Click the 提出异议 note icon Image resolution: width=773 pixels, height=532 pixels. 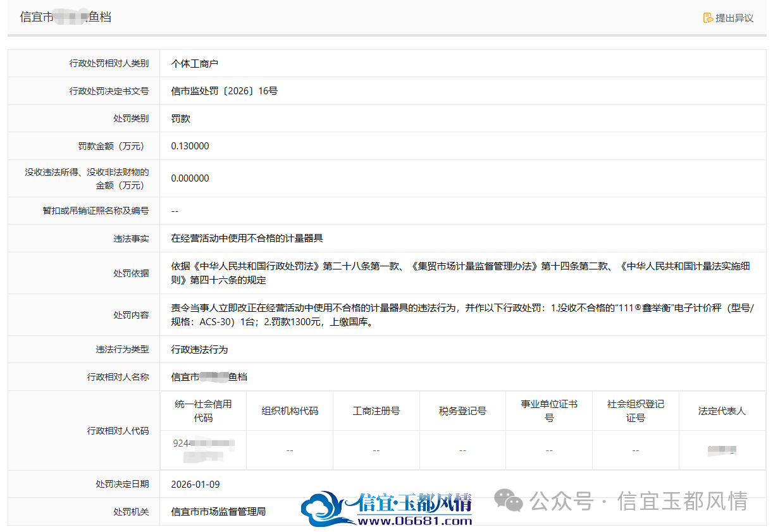click(708, 18)
